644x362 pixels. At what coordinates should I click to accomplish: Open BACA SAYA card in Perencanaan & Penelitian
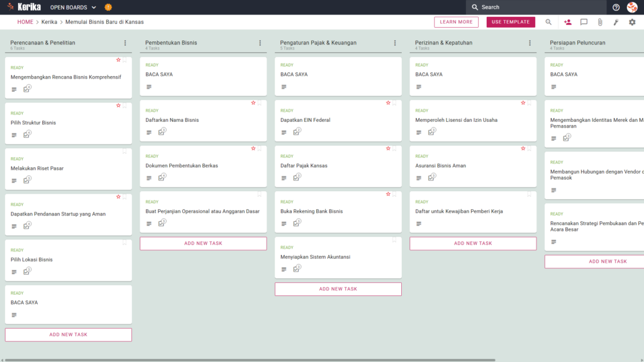click(x=68, y=305)
